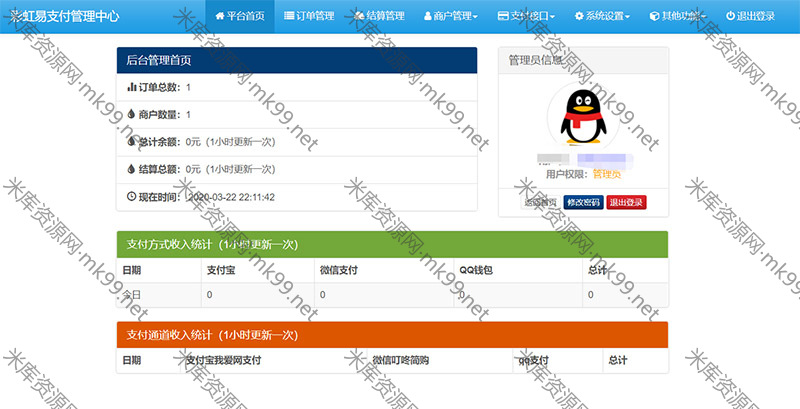This screenshot has height=409, width=800.
Task: Go to the 订单管理 menu item
Action: pos(309,16)
